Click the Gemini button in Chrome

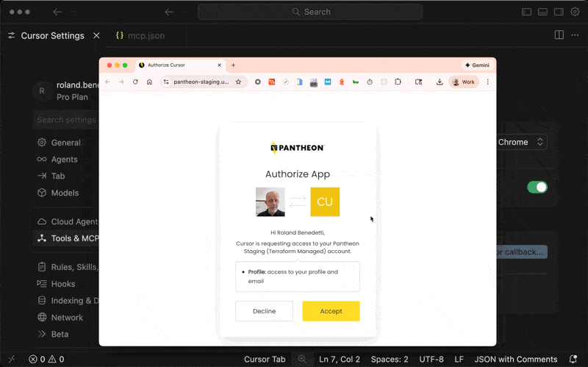tap(476, 65)
